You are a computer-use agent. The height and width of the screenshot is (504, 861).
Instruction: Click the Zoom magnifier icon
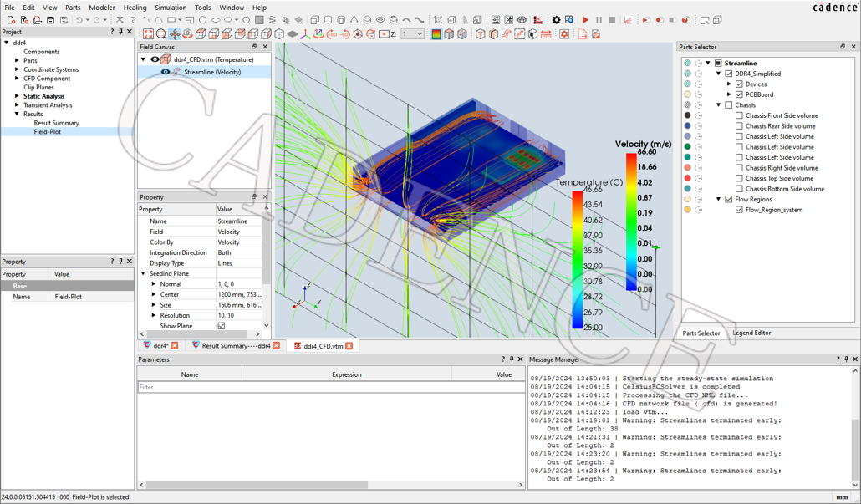(x=161, y=34)
